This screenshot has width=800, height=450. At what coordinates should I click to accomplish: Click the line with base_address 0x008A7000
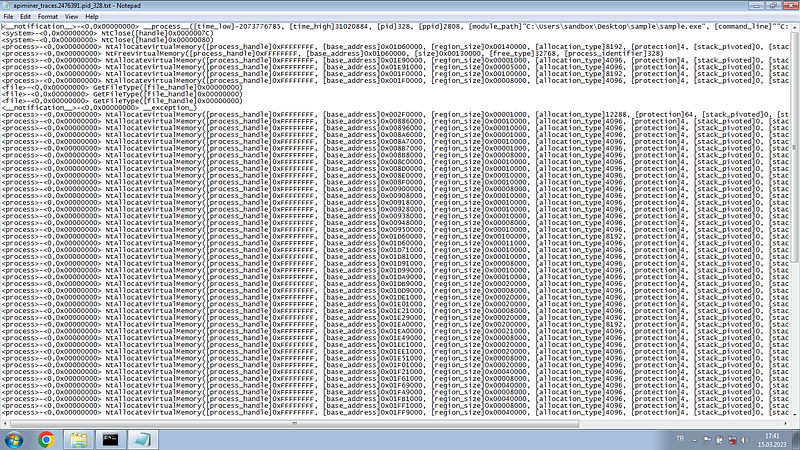395,141
